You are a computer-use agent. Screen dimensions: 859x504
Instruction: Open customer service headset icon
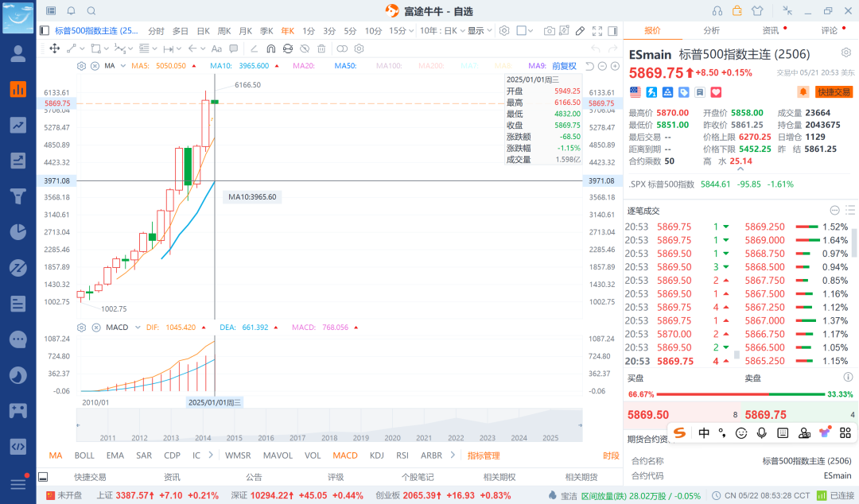717,10
